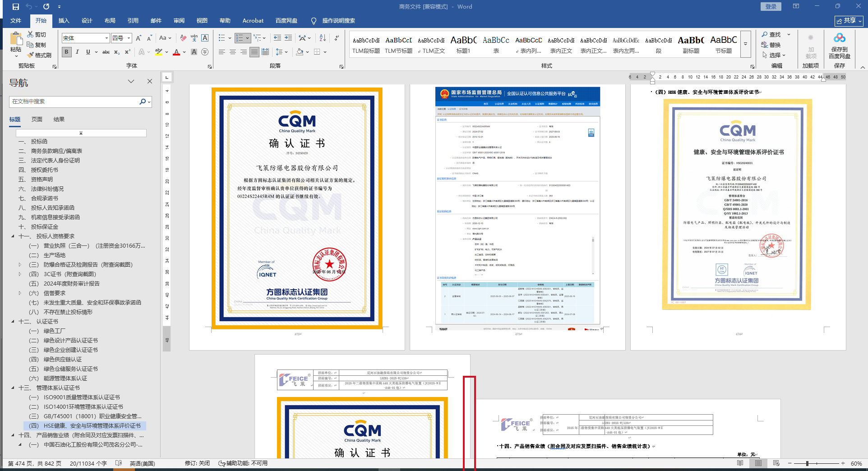Image resolution: width=868 pixels, height=471 pixels.
Task: Switch to the 插入 ribbon tab
Action: click(64, 21)
